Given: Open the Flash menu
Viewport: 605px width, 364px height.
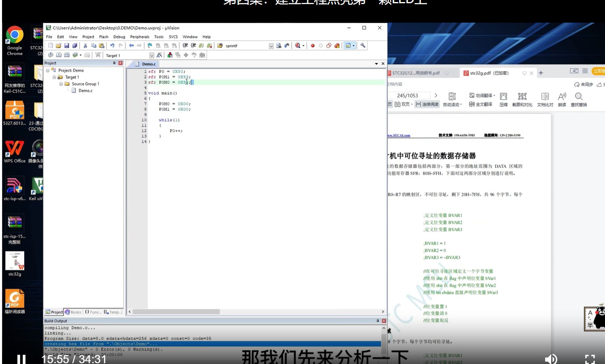Looking at the screenshot, I should [x=104, y=37].
